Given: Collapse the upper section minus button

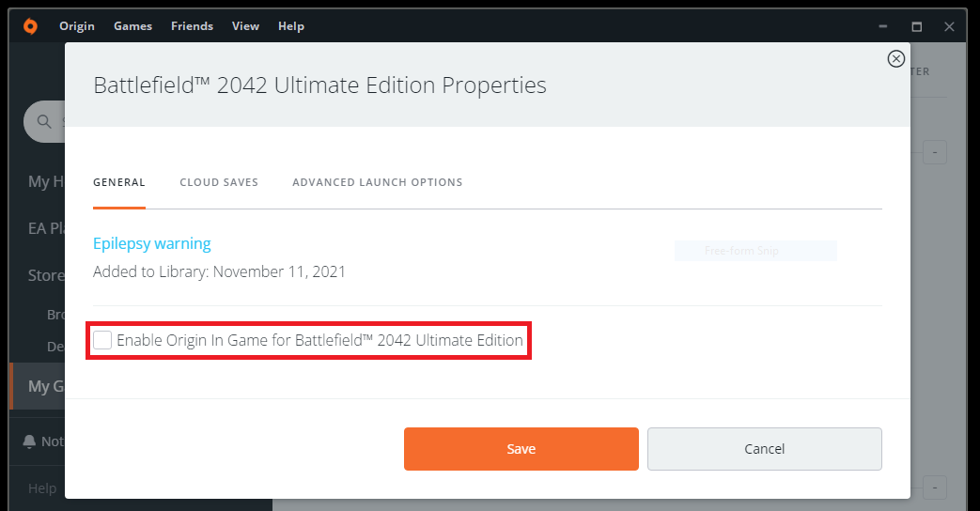Looking at the screenshot, I should tap(934, 152).
